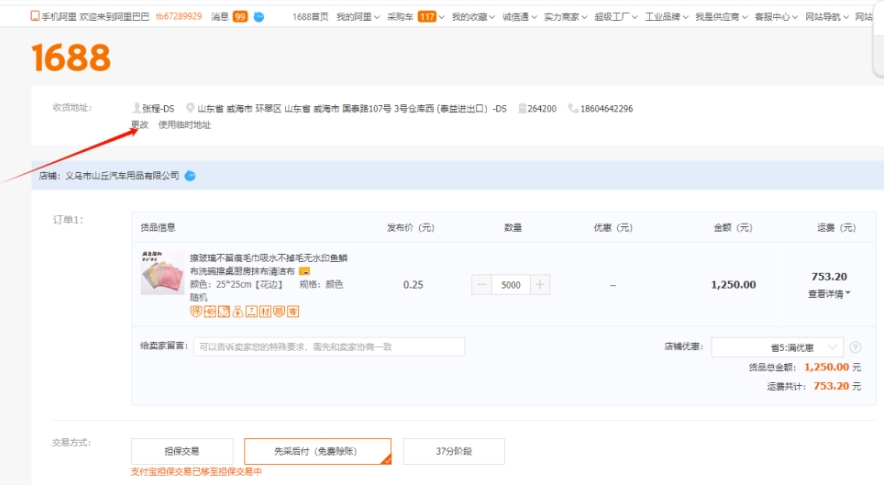Click the 保 shield service badge
887x495 pixels.
[196, 311]
